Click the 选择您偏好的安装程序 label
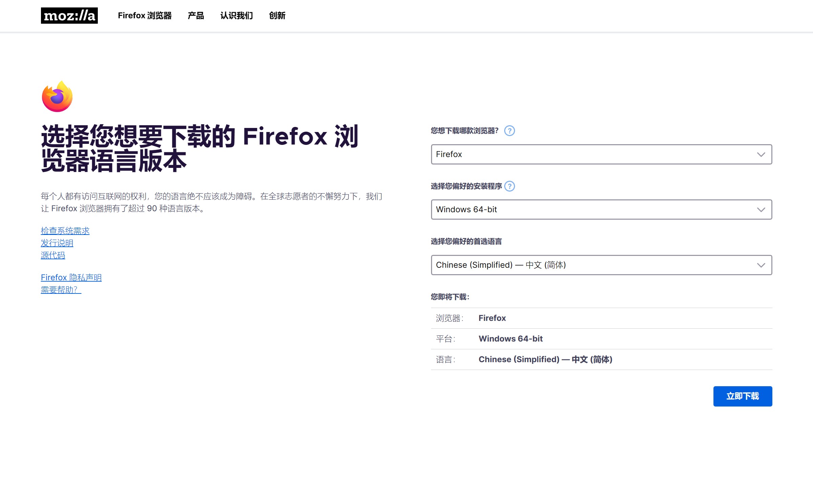Image resolution: width=813 pixels, height=504 pixels. [466, 186]
